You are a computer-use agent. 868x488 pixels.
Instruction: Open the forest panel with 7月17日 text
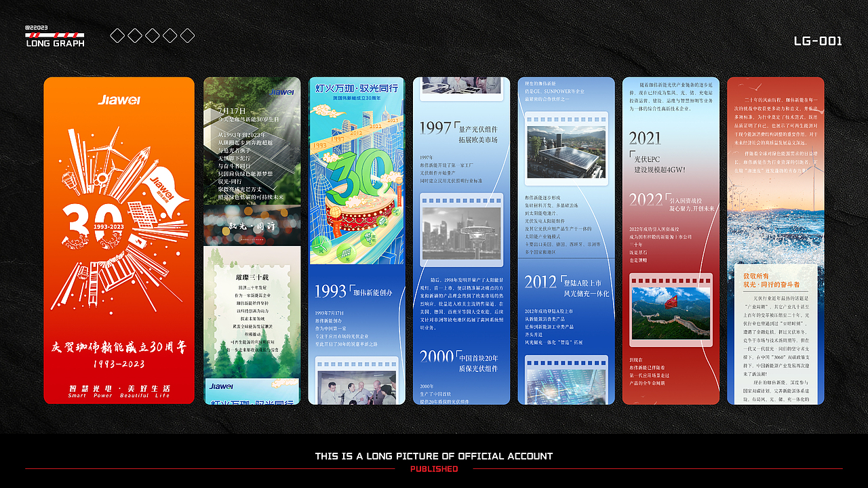pos(252,241)
